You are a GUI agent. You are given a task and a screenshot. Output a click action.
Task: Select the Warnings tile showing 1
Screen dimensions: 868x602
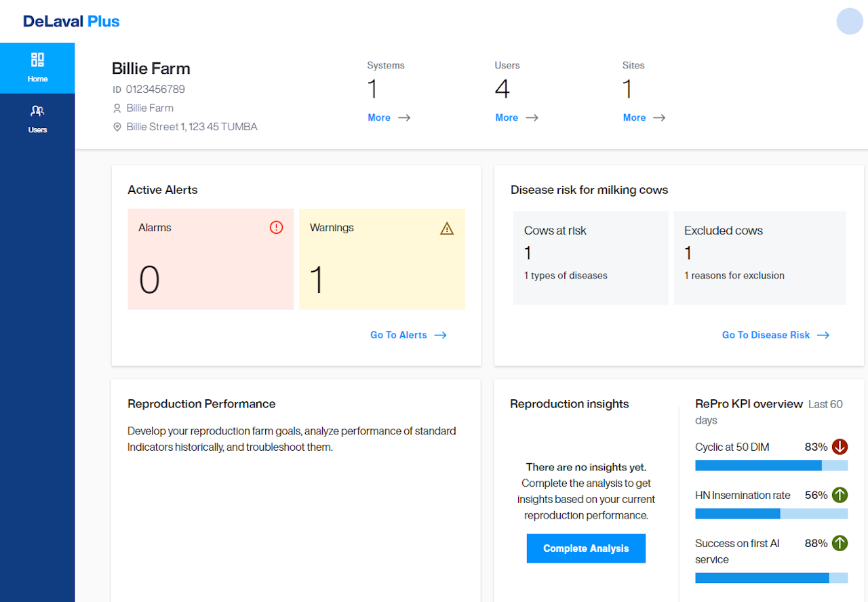tap(382, 259)
